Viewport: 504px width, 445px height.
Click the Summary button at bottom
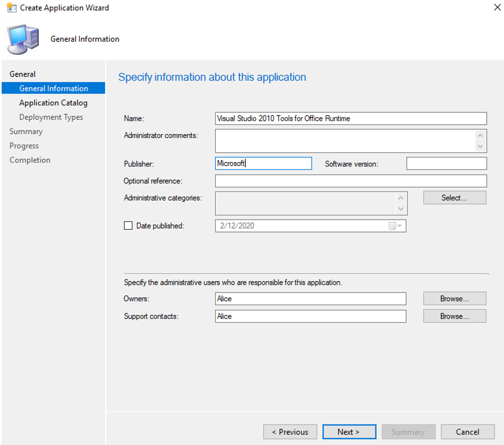(408, 432)
